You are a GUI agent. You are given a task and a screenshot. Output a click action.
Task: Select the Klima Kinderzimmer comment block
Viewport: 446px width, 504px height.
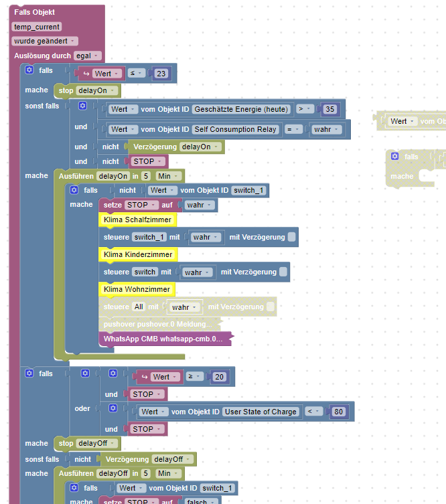coord(138,254)
